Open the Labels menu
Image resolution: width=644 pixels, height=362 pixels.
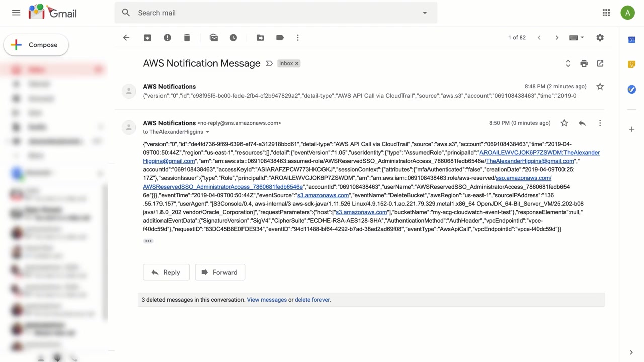coord(280,38)
